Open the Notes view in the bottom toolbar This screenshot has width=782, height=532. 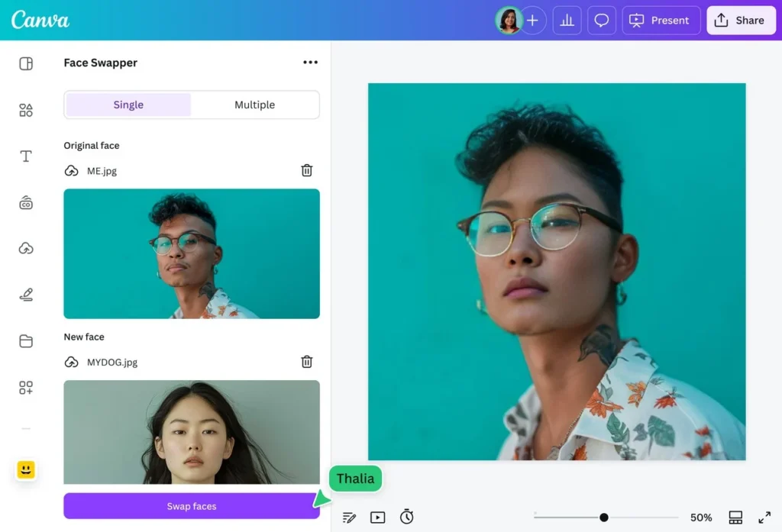point(349,517)
